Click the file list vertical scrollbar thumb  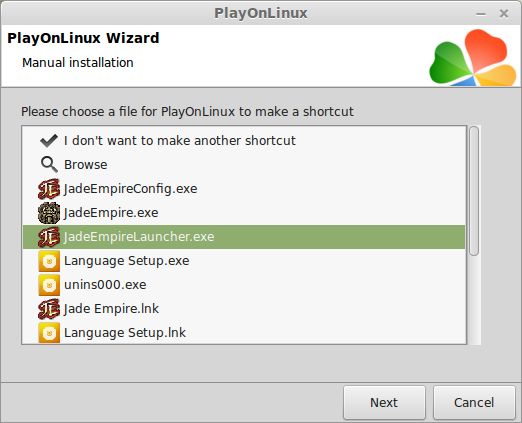click(474, 191)
